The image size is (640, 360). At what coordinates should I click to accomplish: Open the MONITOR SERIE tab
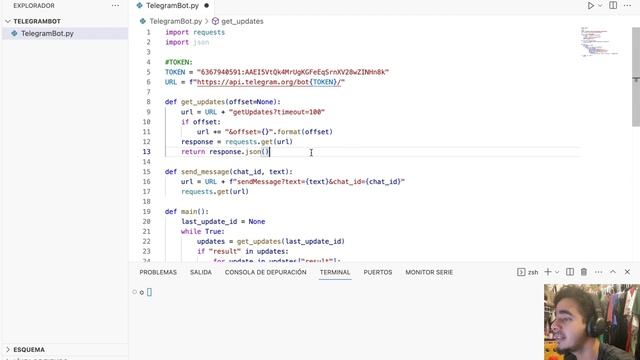point(429,272)
